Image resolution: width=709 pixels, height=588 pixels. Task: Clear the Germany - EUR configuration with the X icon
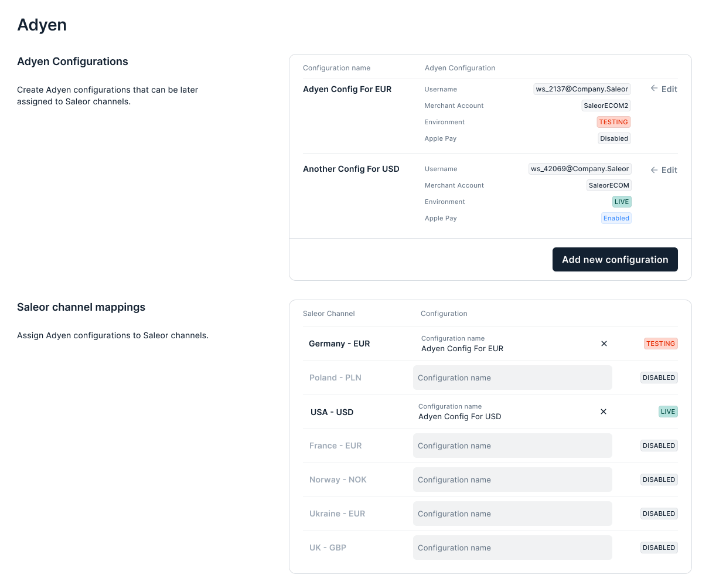pyautogui.click(x=604, y=344)
